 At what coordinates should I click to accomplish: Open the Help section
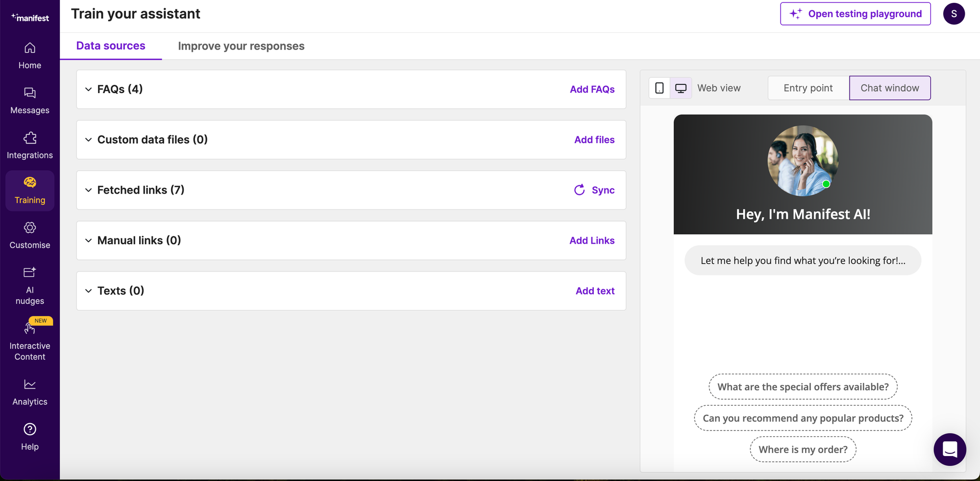pos(29,435)
